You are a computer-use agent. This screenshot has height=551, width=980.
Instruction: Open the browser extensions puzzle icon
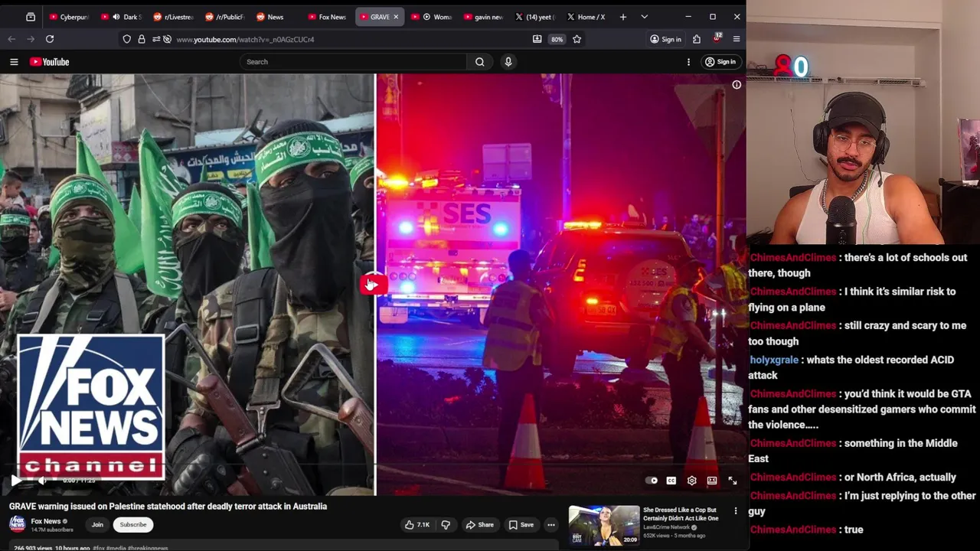[697, 39]
